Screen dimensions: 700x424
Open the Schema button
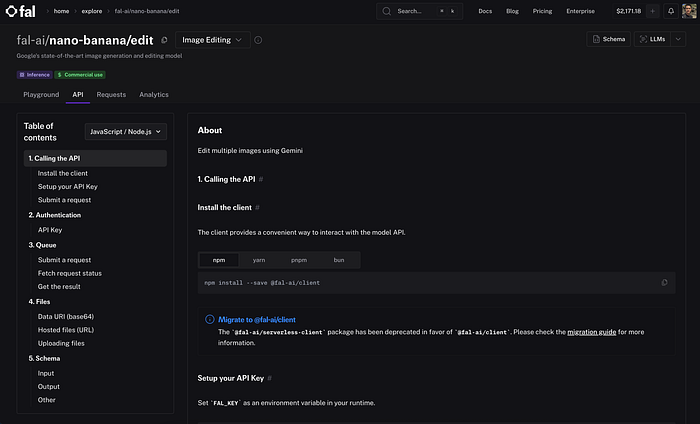click(x=608, y=39)
